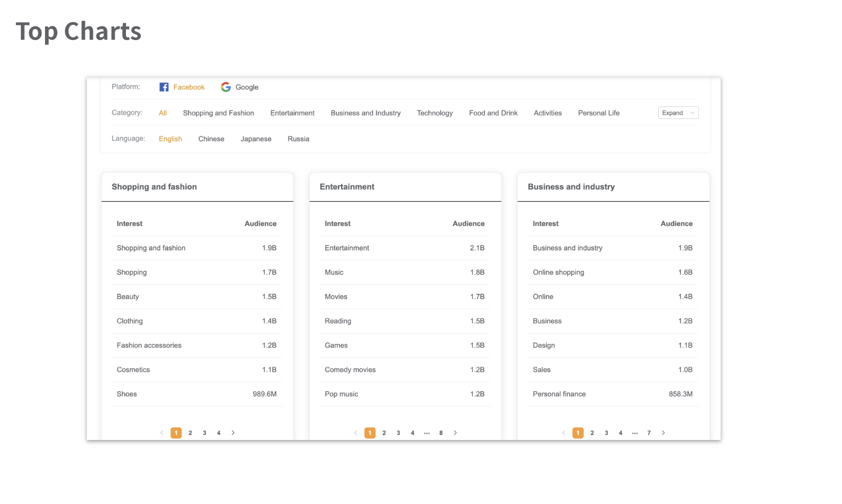
Task: Click the previous page arrow under Shopping and fashion
Action: tap(162, 432)
